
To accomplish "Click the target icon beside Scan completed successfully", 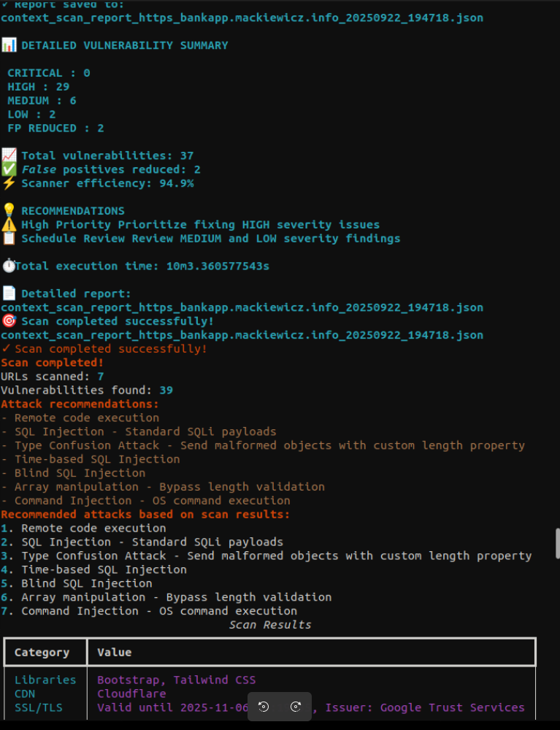I will point(9,321).
